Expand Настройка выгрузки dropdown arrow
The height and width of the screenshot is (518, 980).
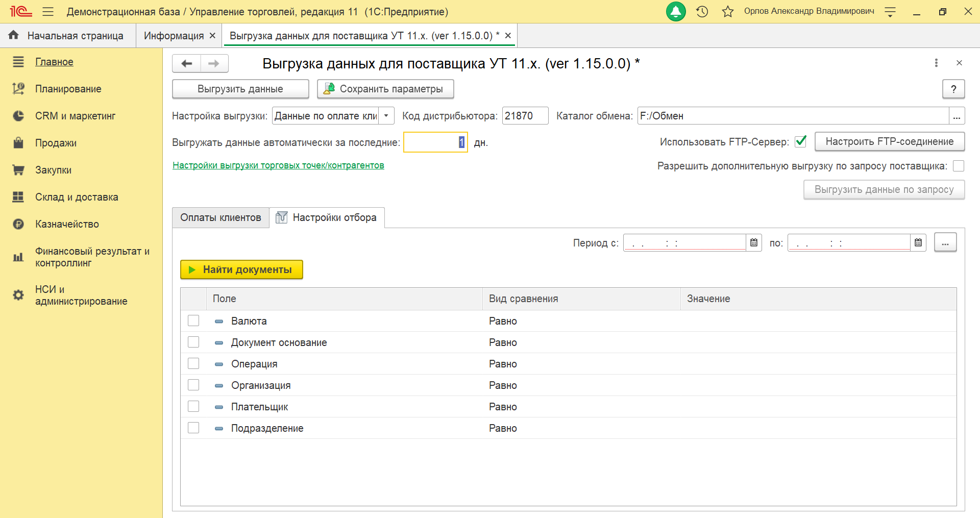(x=386, y=116)
